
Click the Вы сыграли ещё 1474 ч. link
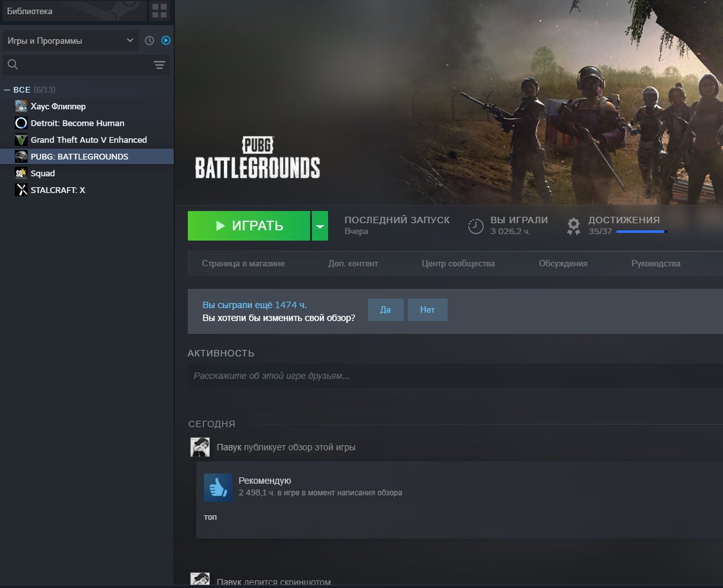click(255, 305)
